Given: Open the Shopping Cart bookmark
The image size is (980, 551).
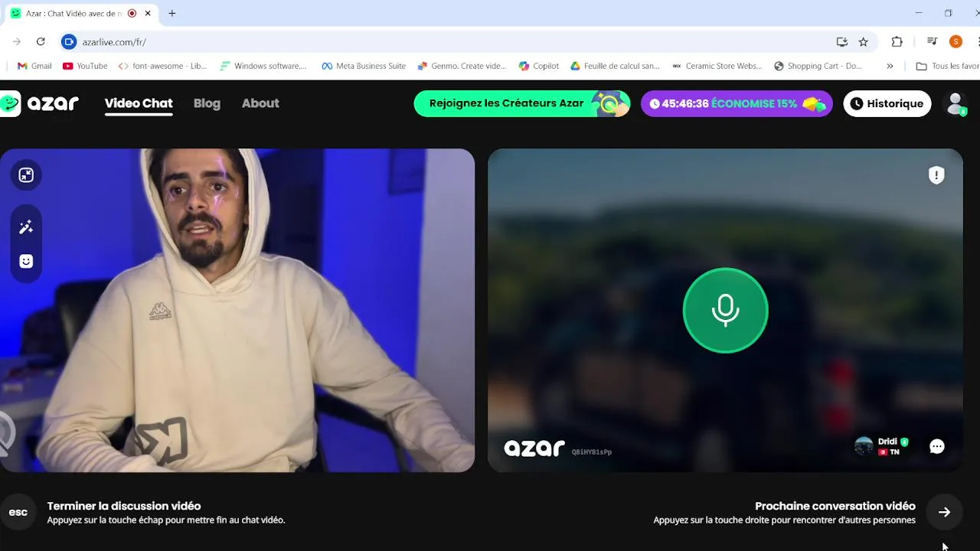Looking at the screenshot, I should [x=818, y=66].
